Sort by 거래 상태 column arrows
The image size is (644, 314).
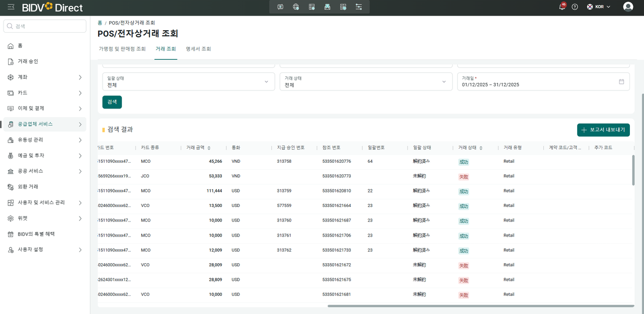click(x=481, y=148)
